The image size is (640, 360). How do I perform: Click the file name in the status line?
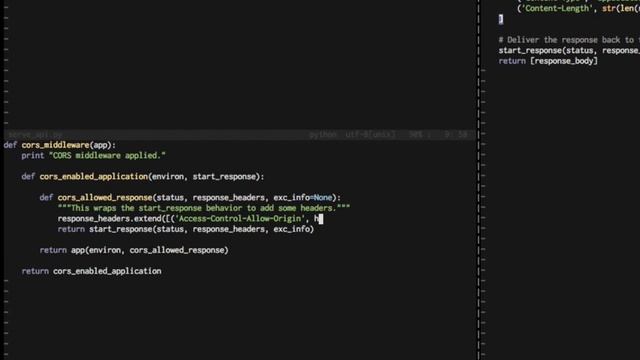click(36, 135)
